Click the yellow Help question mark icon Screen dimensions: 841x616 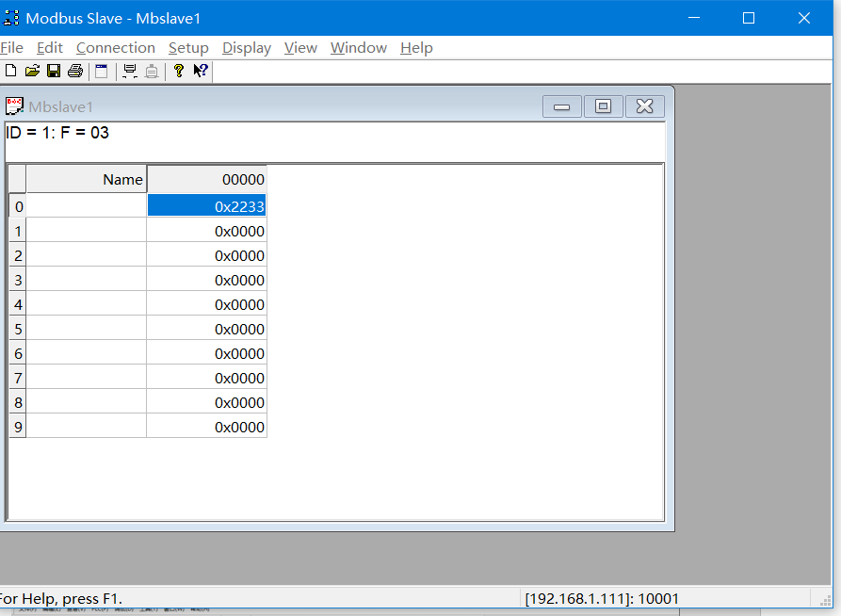(x=179, y=71)
